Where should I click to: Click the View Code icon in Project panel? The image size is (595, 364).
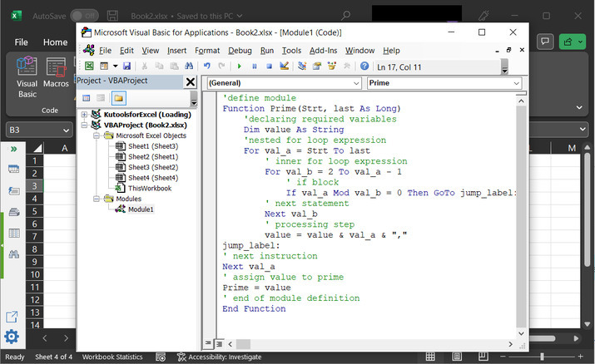87,98
